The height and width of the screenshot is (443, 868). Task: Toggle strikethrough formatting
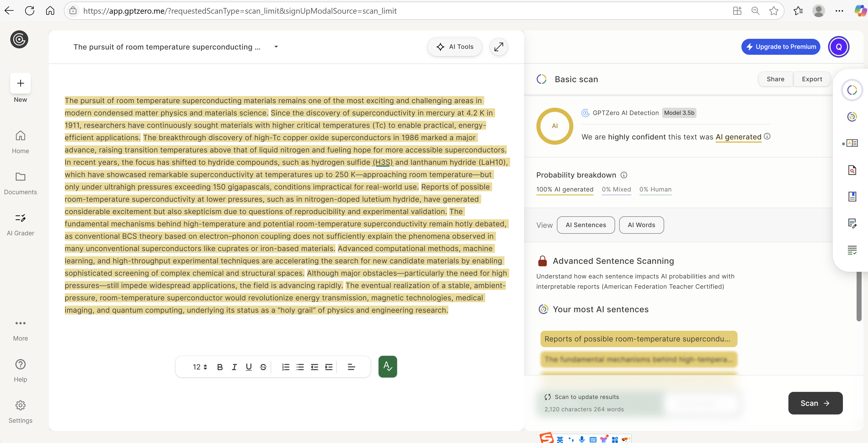click(263, 367)
